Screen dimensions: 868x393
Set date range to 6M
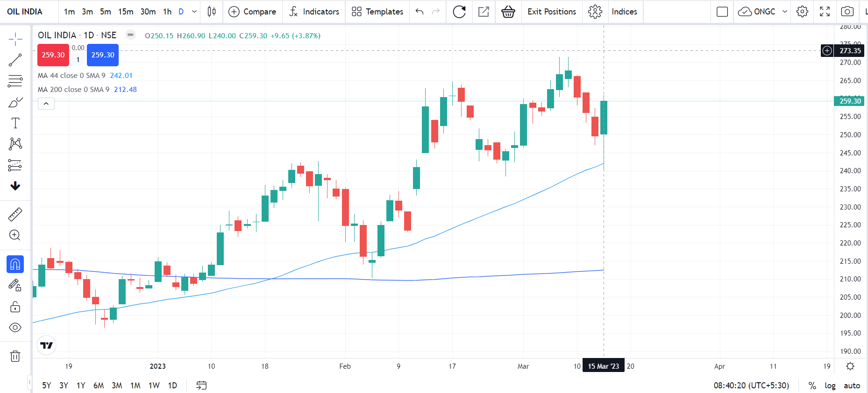99,386
